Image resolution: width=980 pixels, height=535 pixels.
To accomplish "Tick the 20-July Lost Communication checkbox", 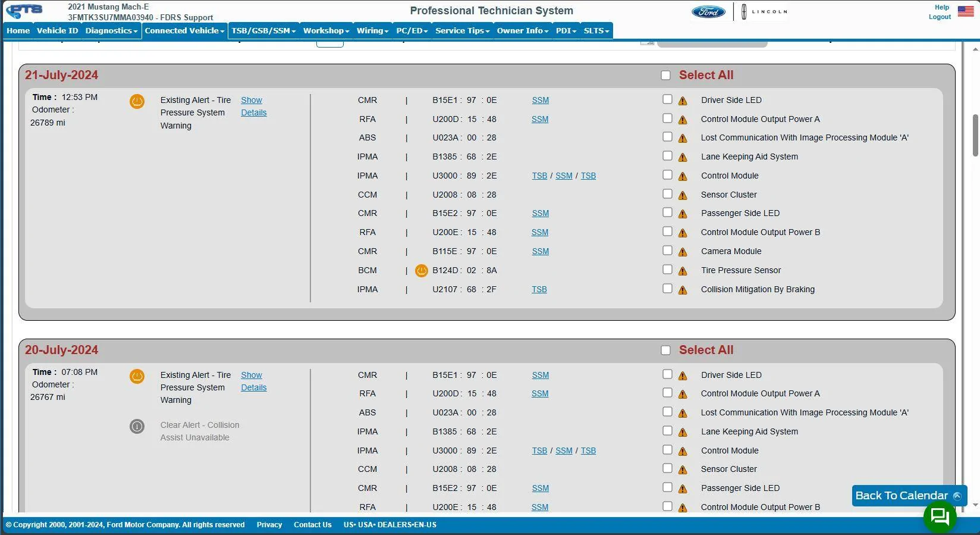I will [x=667, y=412].
